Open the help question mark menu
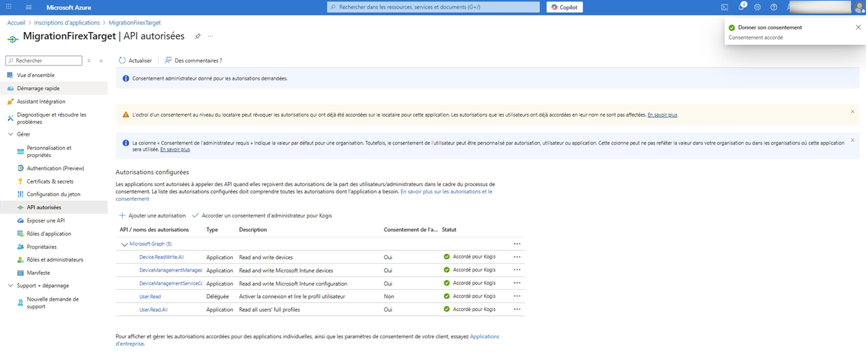Image resolution: width=868 pixels, height=356 pixels. tap(773, 7)
